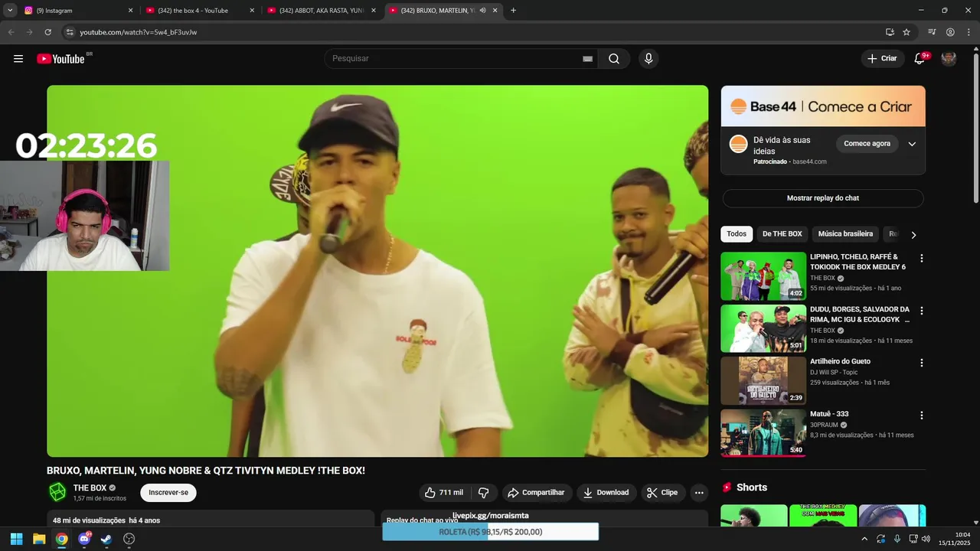This screenshot has height=551, width=980.
Task: Show next category chips arrow
Action: pyautogui.click(x=913, y=235)
